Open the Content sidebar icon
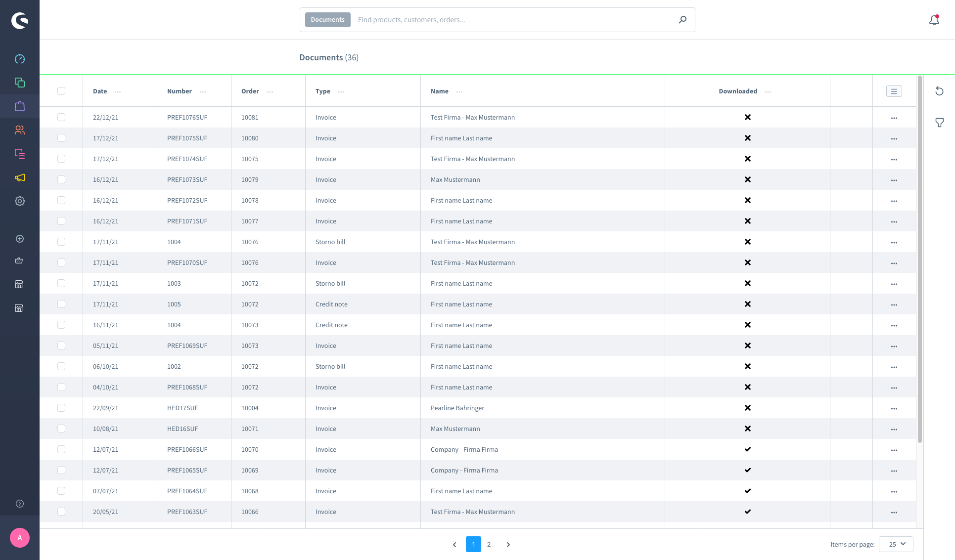 [20, 154]
